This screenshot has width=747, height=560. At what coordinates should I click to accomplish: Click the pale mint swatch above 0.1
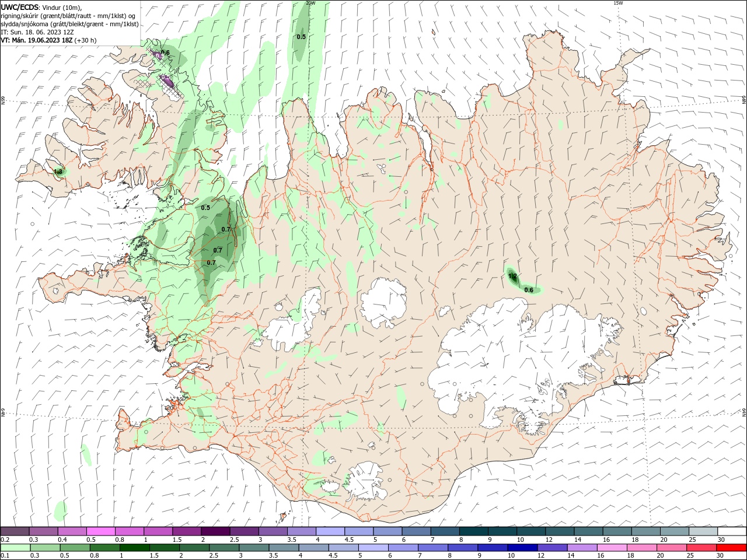point(15,548)
